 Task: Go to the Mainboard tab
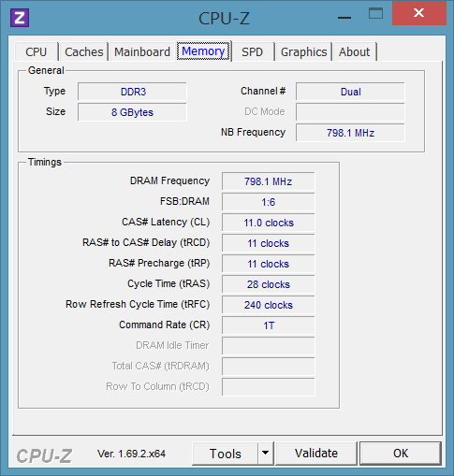[x=142, y=51]
